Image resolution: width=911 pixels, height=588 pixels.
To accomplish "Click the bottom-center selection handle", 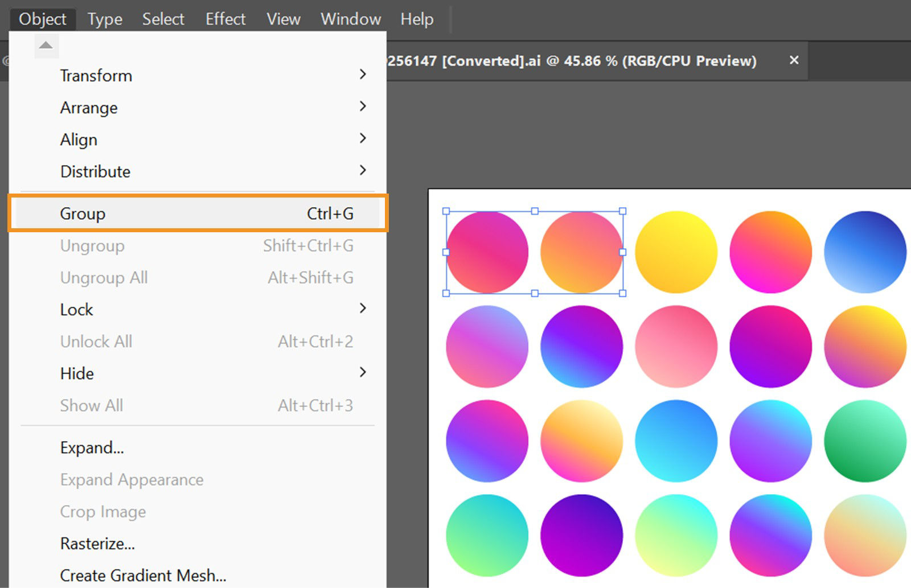I will pyautogui.click(x=535, y=293).
